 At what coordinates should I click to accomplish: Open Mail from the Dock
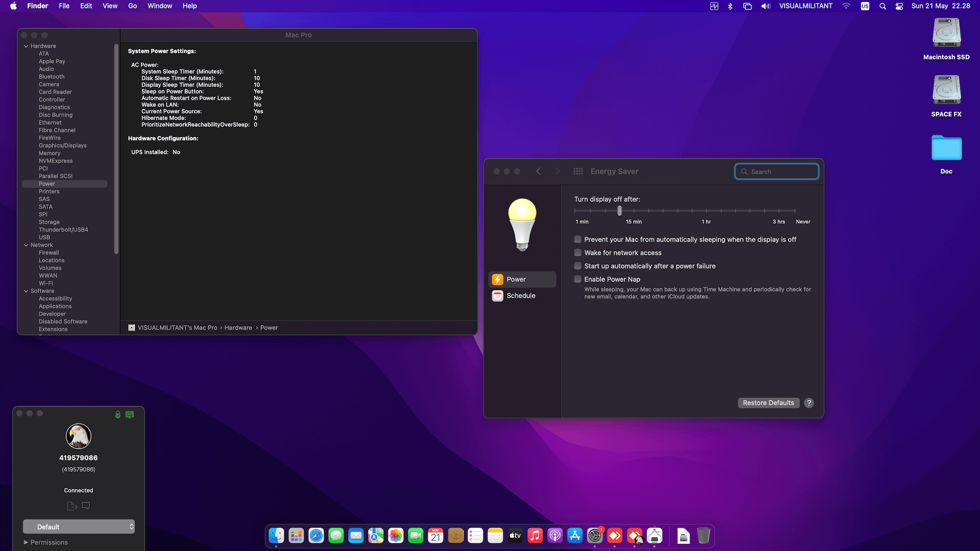pyautogui.click(x=356, y=536)
